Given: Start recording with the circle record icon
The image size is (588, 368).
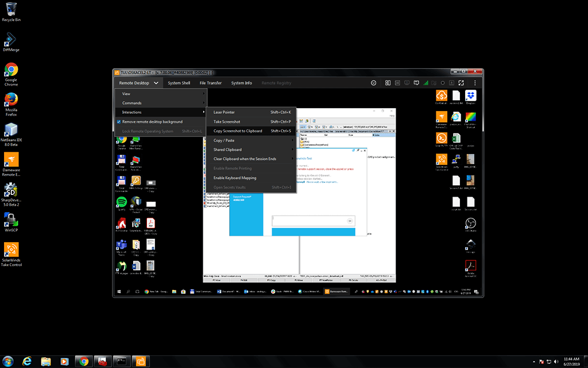Looking at the screenshot, I should coord(443,83).
